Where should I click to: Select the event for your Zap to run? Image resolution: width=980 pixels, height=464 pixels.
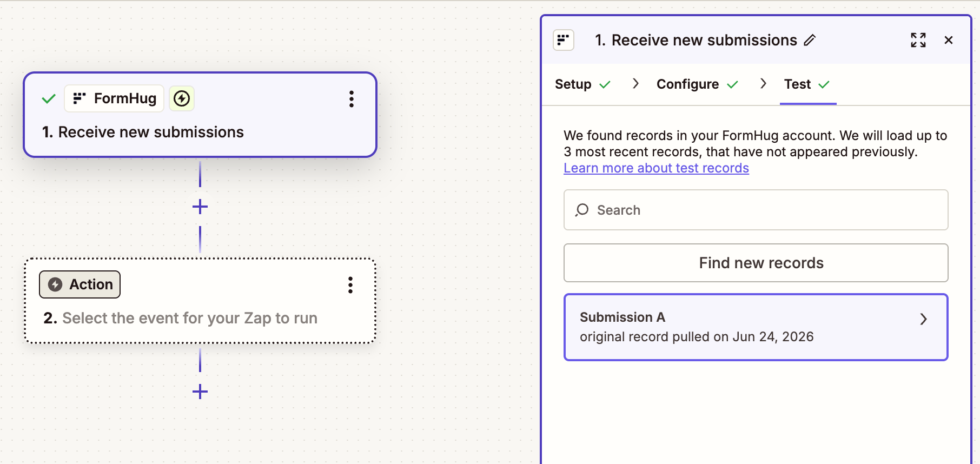point(190,318)
